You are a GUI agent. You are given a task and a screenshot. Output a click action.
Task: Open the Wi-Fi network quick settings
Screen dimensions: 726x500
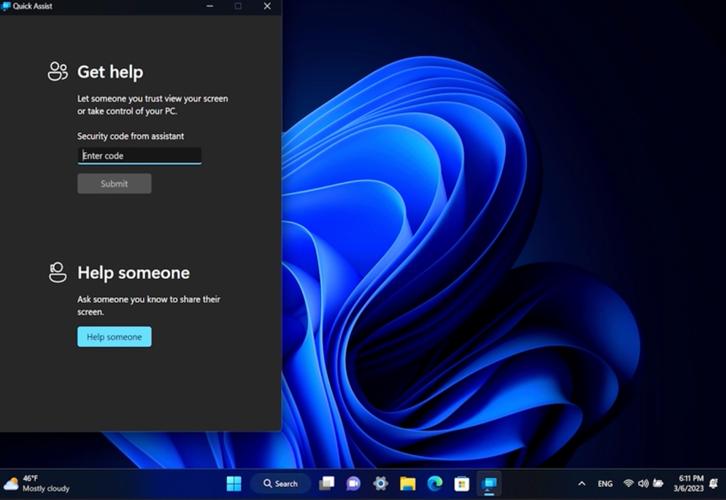[628, 483]
